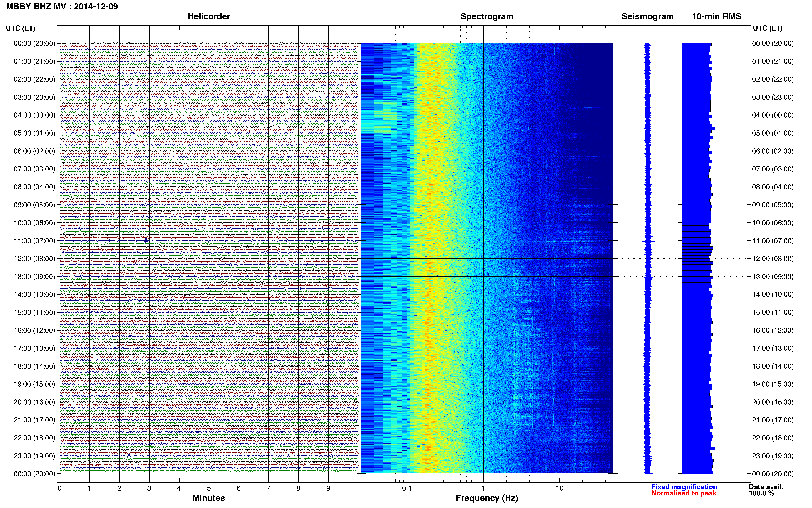Screen dimensions: 812x508
Task: Click the left 10:00 (06:00) time label
Action: coord(34,223)
